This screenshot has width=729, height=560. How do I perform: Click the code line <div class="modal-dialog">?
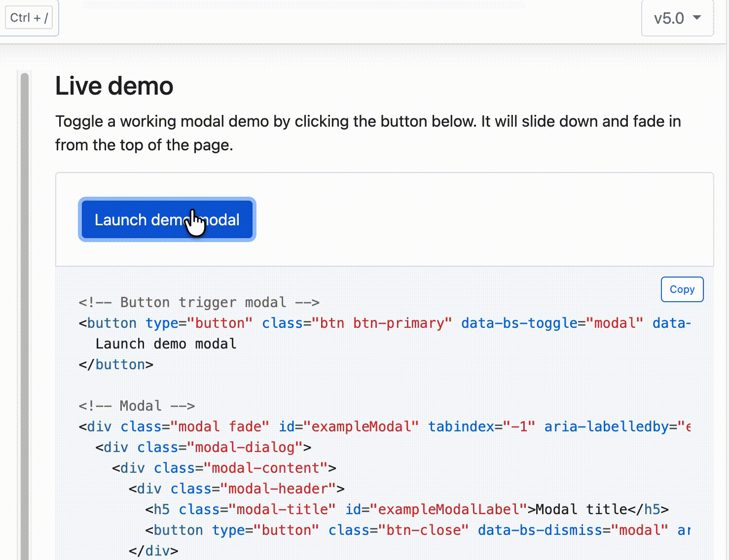[204, 447]
